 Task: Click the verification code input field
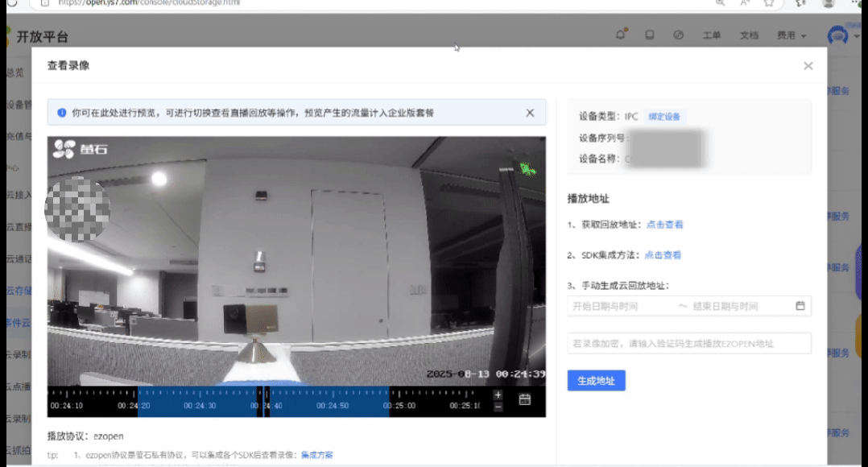click(688, 343)
